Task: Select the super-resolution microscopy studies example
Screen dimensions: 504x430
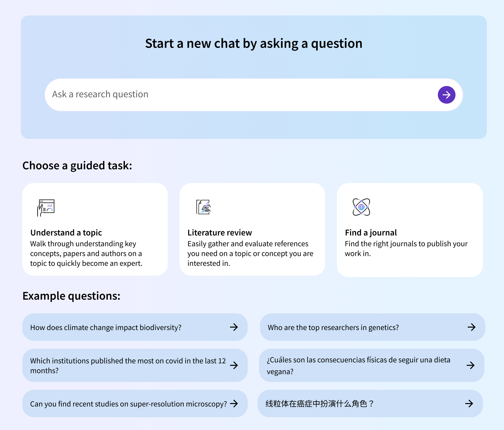Action: click(123, 403)
